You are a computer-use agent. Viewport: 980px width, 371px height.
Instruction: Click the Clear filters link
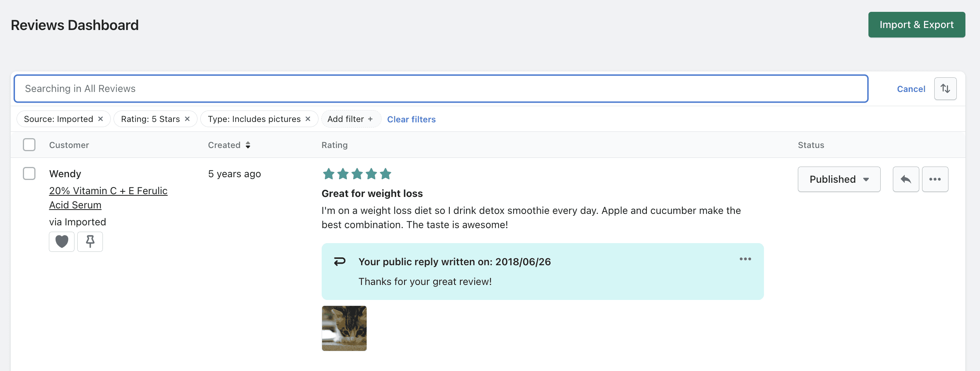click(411, 119)
